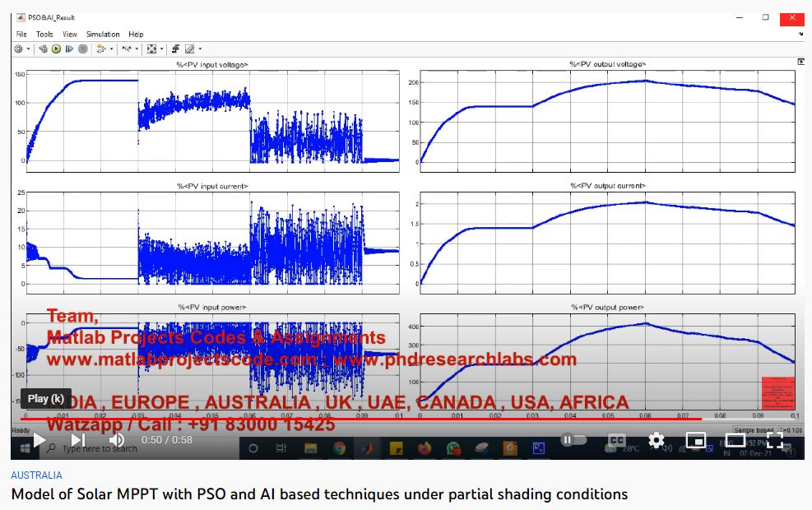Expand the scope configuration gear dropdown arrow

pyautogui.click(x=29, y=49)
